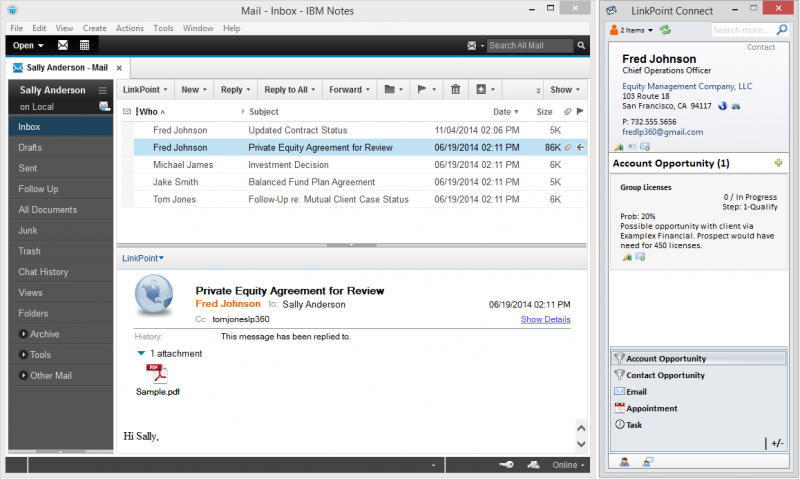Click the key security icon in status bar

tap(507, 465)
